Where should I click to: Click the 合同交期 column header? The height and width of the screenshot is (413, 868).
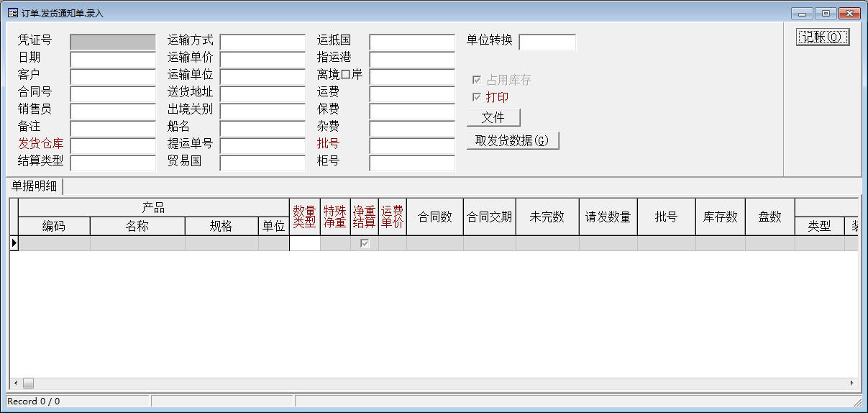(489, 217)
